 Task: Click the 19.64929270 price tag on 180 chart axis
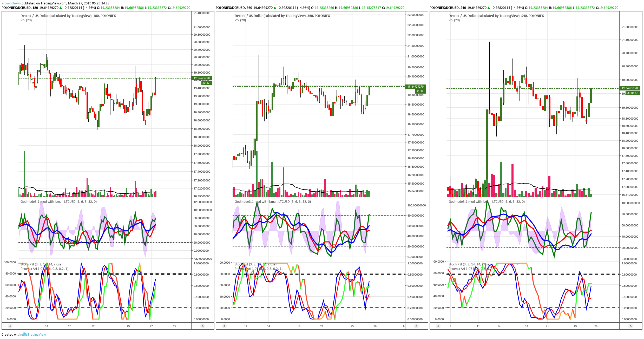(x=202, y=78)
